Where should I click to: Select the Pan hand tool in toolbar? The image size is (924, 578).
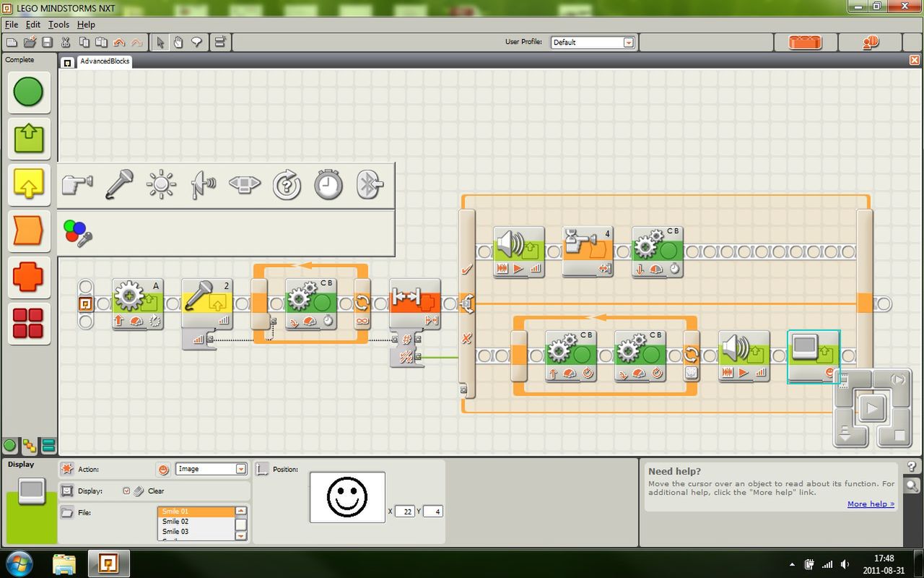point(178,43)
